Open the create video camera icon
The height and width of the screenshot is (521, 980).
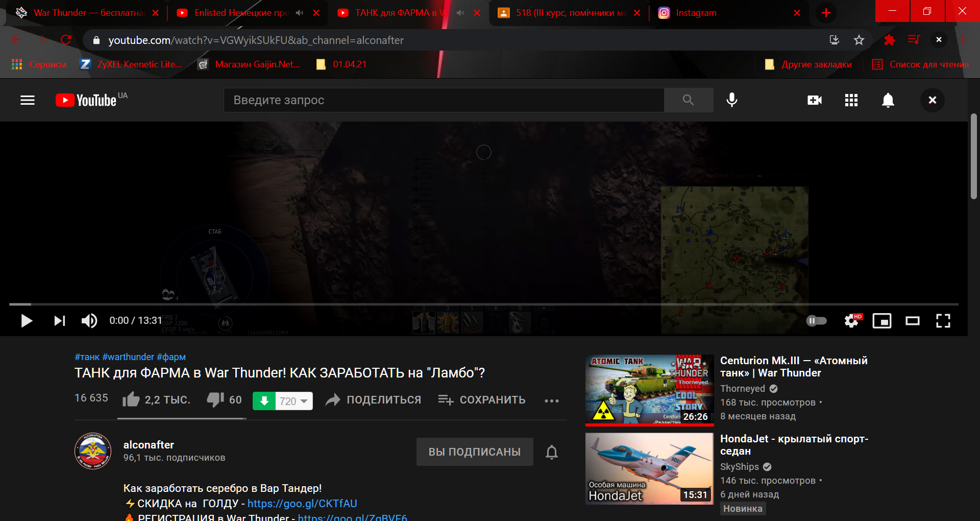pos(815,100)
